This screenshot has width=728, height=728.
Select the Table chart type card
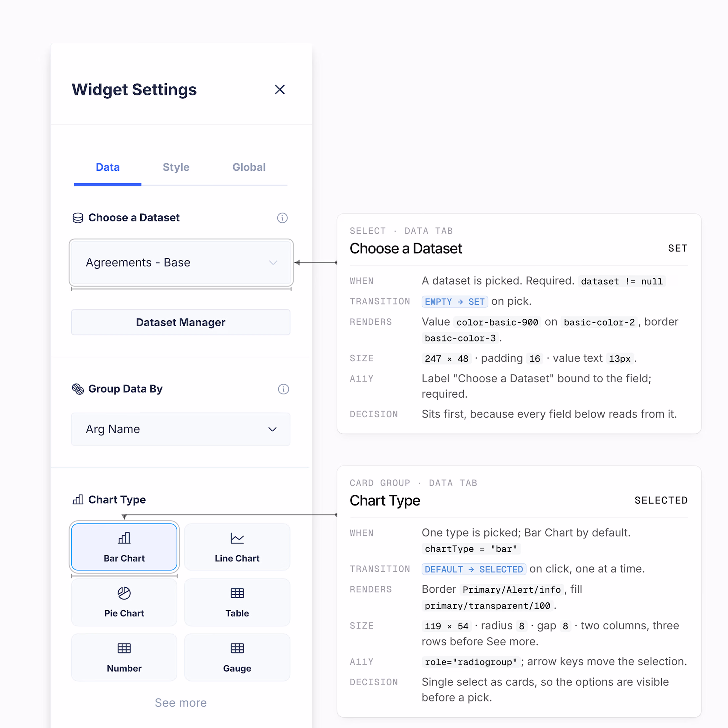tap(237, 602)
